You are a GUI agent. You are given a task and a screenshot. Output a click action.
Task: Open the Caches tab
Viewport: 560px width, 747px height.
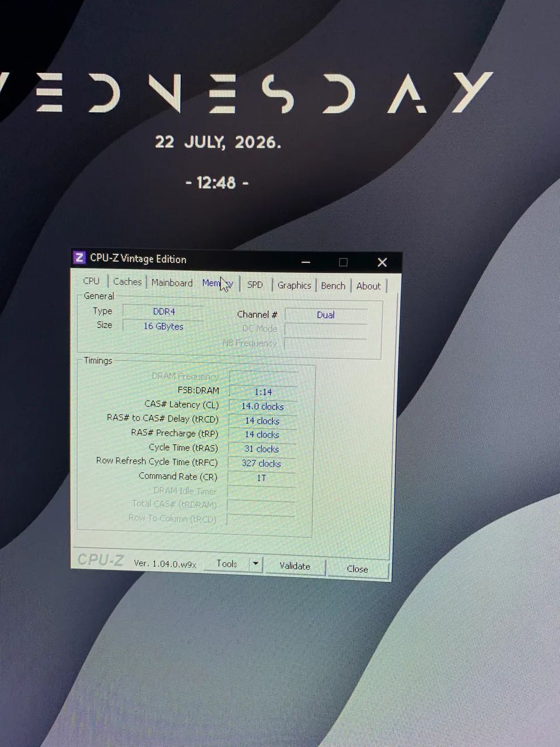pos(127,281)
